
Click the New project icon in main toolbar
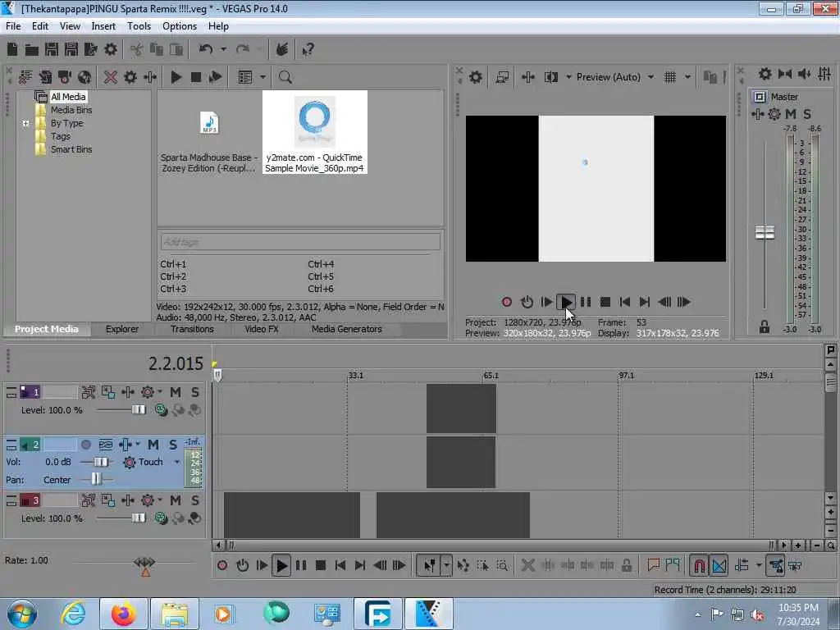[x=12, y=49]
